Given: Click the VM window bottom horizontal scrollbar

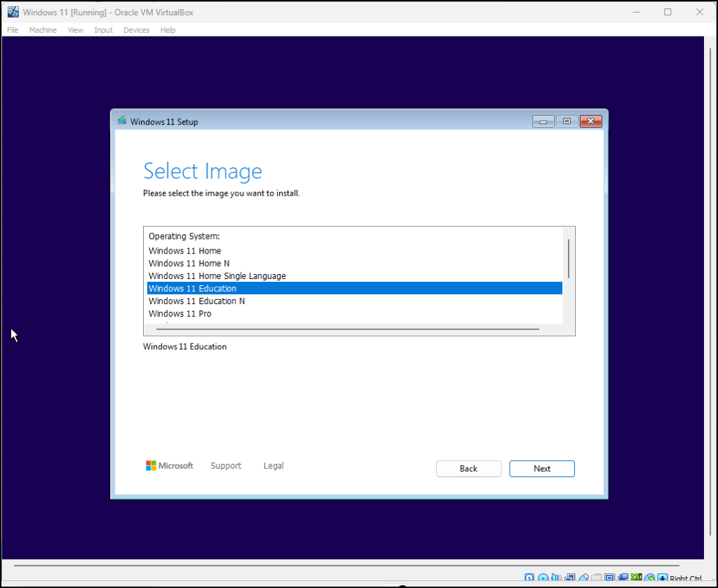Looking at the screenshot, I should (x=346, y=566).
